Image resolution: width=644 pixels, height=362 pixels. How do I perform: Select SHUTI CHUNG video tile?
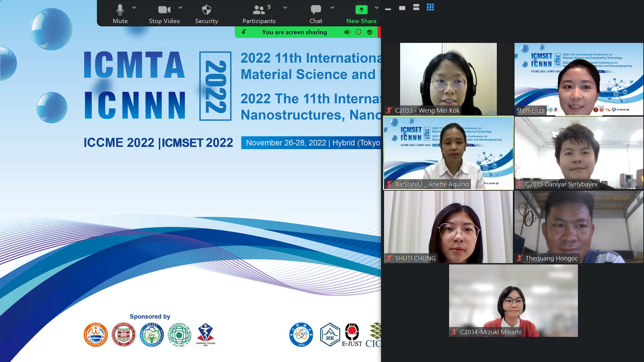[448, 227]
